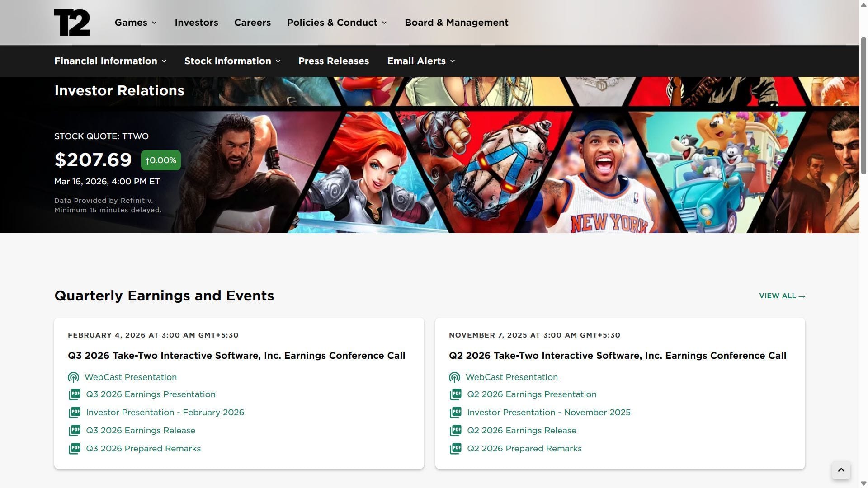Click the Q3 WebCast Presentation broadcast icon
The image size is (868, 488).
73,377
